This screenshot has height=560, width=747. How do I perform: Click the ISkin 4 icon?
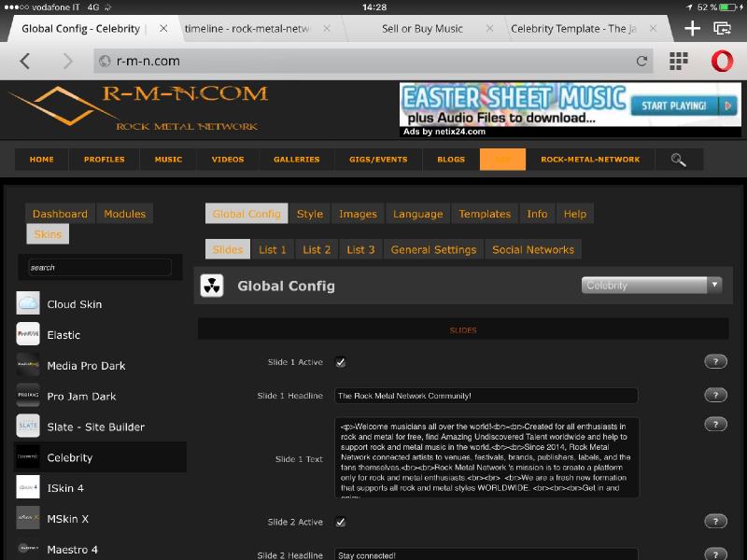pos(28,487)
